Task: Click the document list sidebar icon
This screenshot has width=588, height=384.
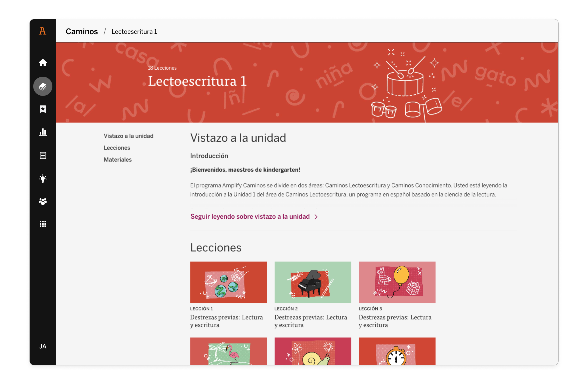Action: [43, 155]
